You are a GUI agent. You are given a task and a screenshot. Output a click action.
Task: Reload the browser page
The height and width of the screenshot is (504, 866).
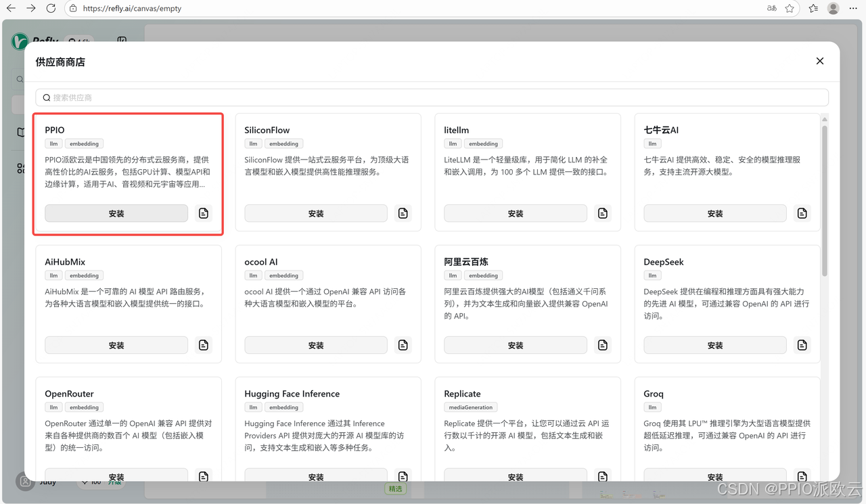point(51,8)
